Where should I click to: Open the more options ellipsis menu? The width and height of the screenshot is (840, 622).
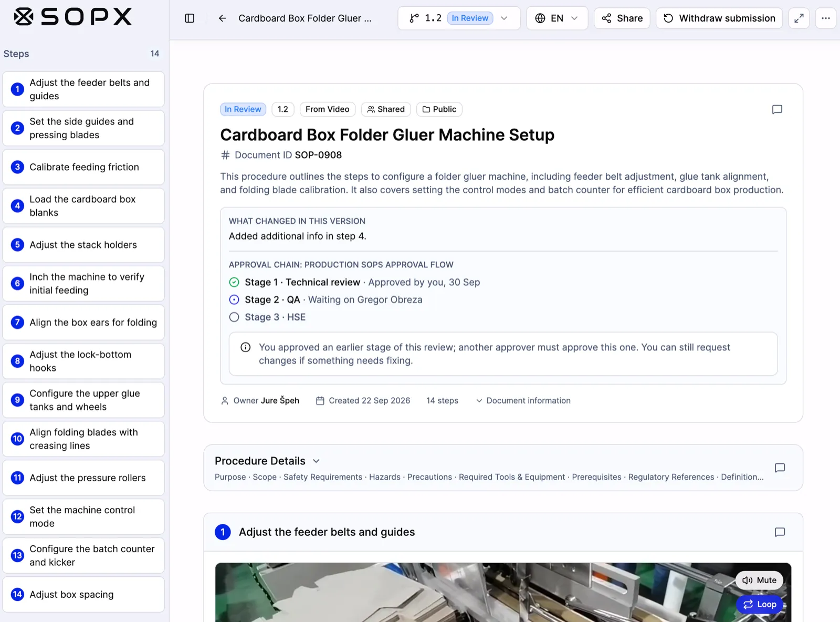825,18
